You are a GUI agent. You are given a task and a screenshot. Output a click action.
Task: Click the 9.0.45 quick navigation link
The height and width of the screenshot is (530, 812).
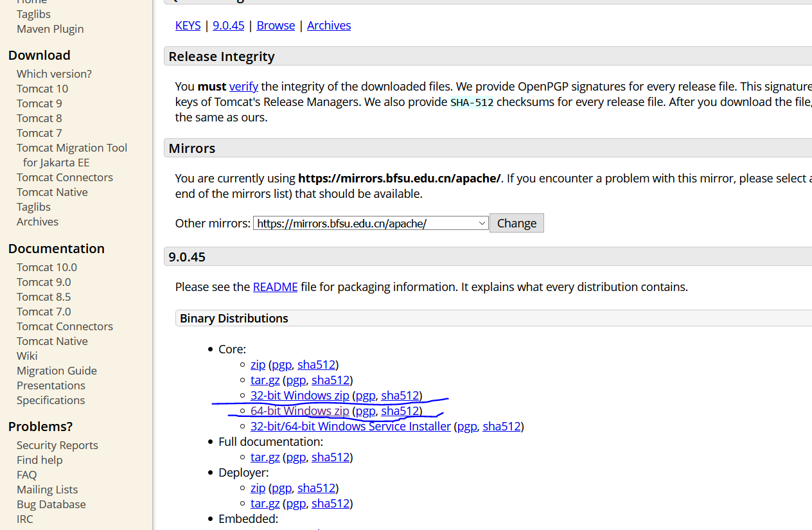(229, 25)
